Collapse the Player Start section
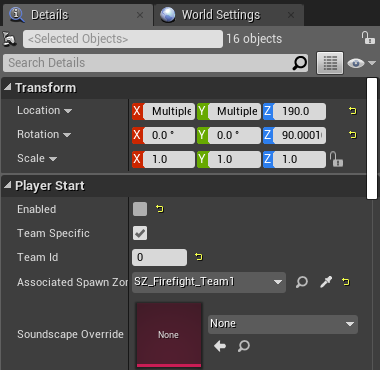The width and height of the screenshot is (380, 370). pos(7,185)
